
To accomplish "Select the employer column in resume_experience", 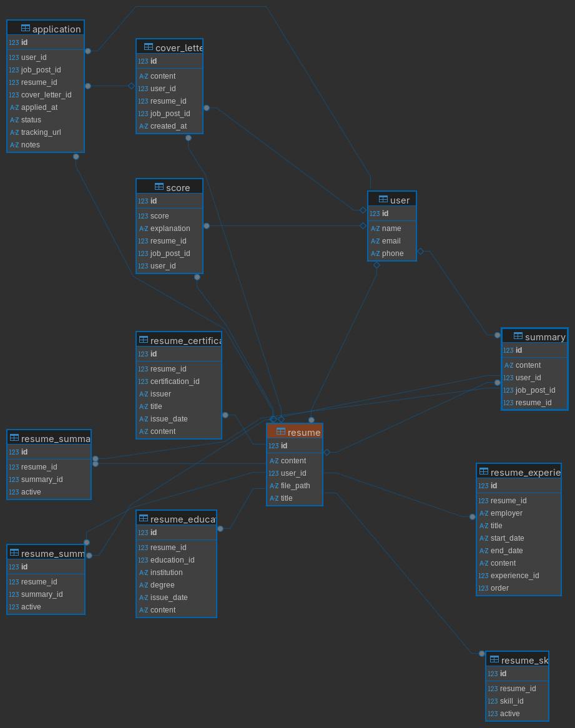I will [506, 513].
